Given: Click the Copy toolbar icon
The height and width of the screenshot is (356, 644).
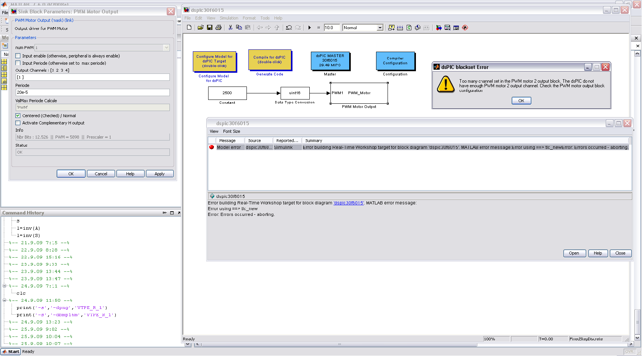Looking at the screenshot, I should pos(239,28).
